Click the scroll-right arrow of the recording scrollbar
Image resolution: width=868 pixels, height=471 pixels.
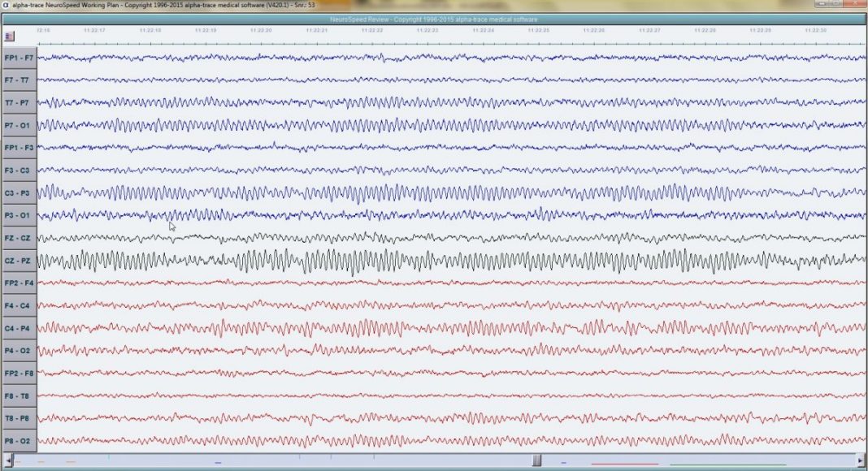(x=860, y=460)
